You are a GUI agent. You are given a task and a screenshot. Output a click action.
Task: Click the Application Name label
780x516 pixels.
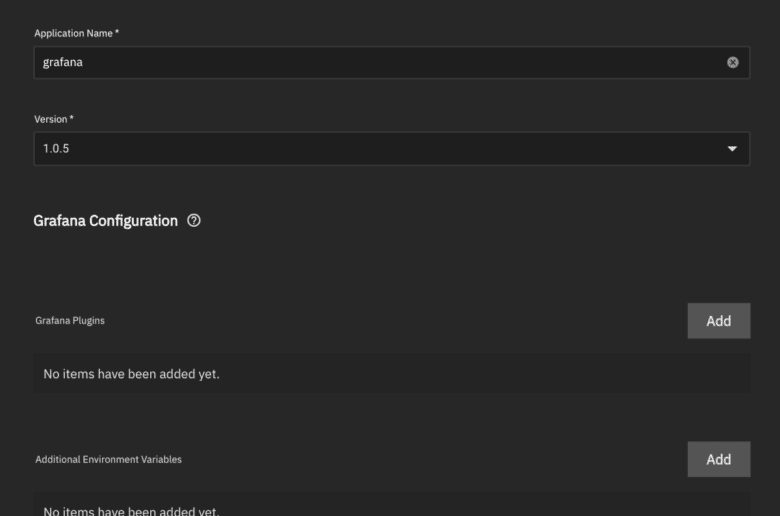tap(76, 33)
